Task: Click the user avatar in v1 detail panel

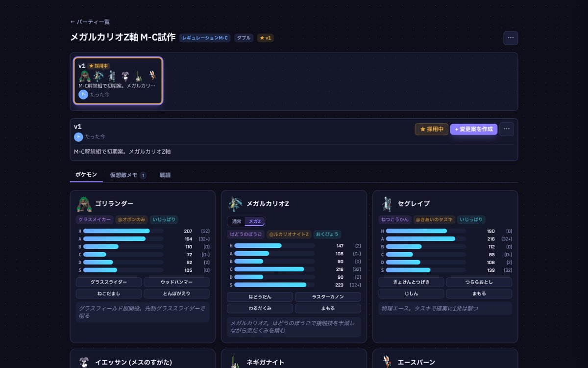Action: pyautogui.click(x=78, y=137)
